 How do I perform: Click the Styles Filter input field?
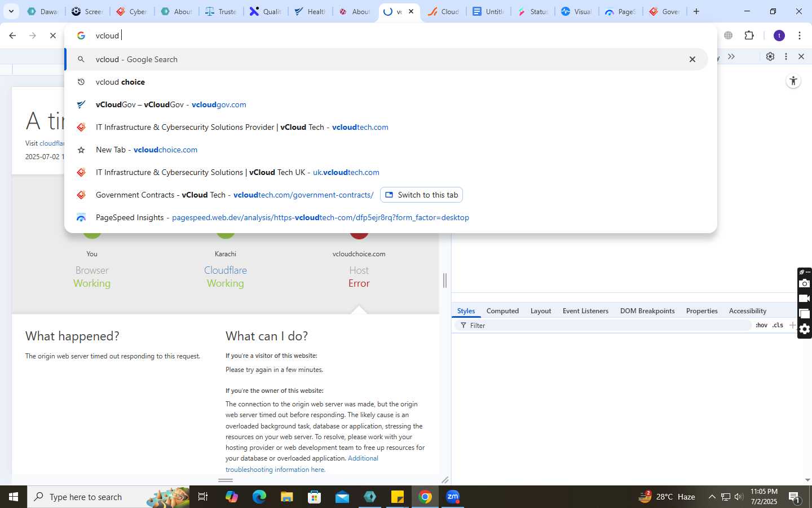tap(603, 326)
